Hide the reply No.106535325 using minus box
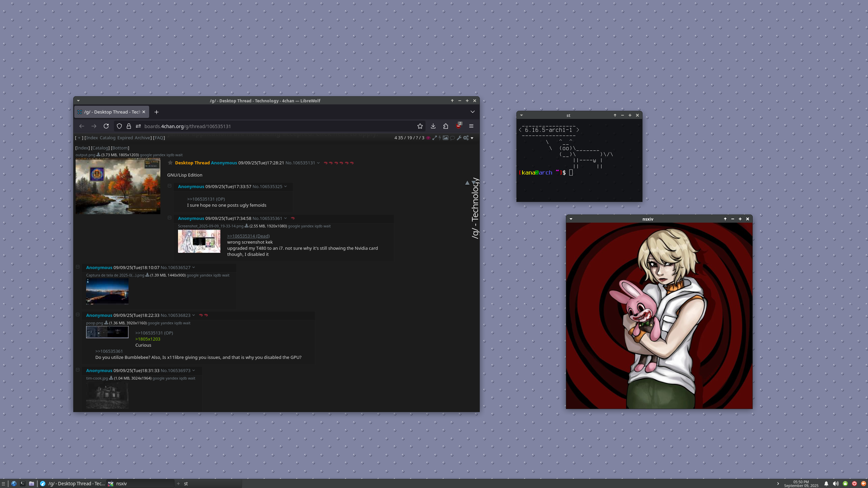868x488 pixels. tap(170, 186)
